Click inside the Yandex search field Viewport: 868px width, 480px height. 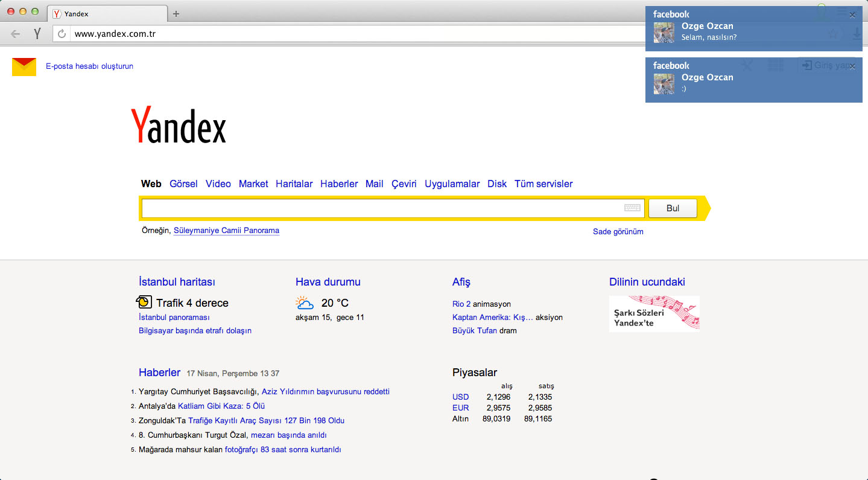click(x=380, y=208)
